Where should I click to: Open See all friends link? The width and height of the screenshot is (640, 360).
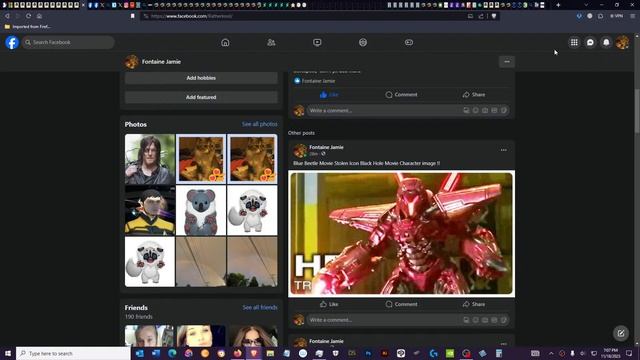(x=260, y=307)
